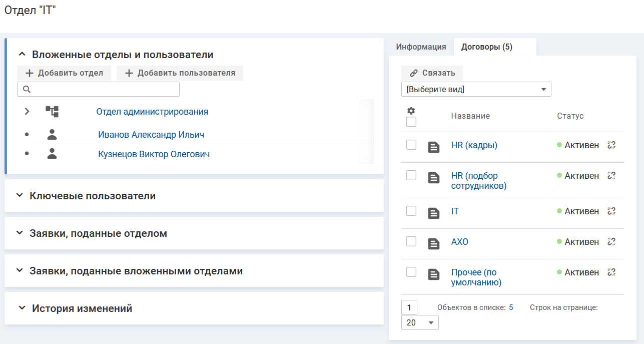The height and width of the screenshot is (344, 644).
Task: Click the unlink icon for the АХО agreement
Action: pos(611,242)
